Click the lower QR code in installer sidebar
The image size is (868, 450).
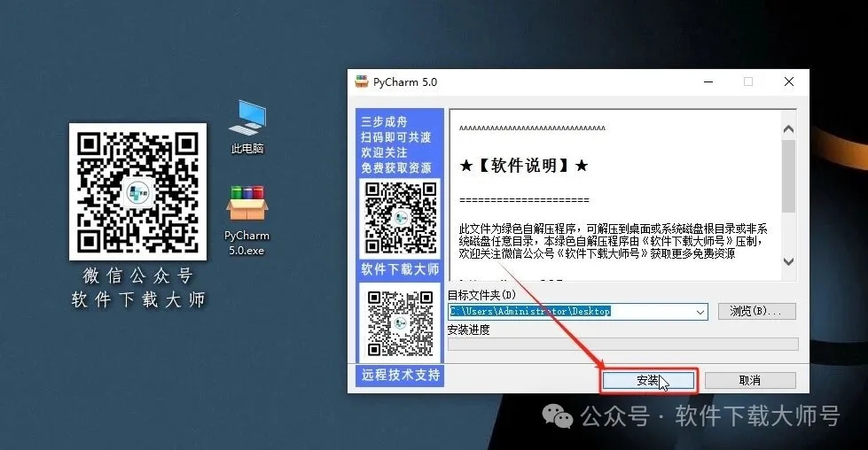click(x=400, y=323)
